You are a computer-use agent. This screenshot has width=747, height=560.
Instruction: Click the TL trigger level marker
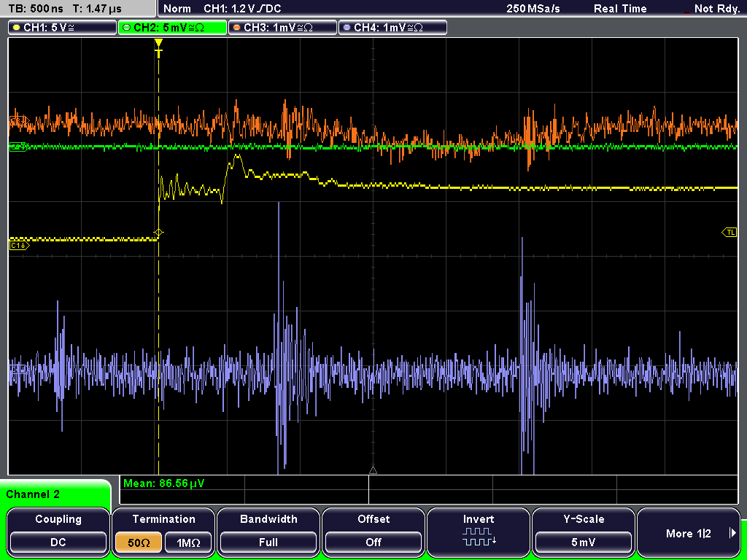pyautogui.click(x=729, y=233)
